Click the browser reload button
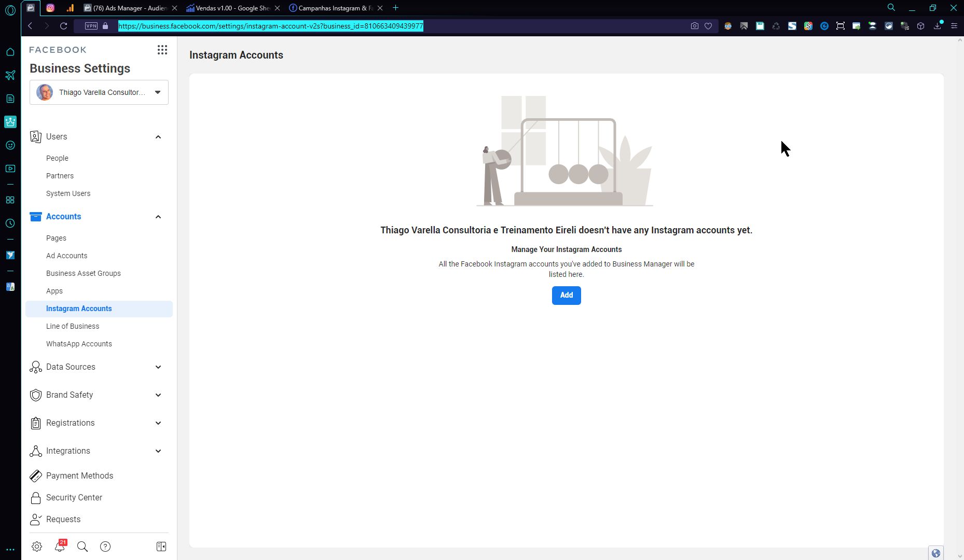 pyautogui.click(x=64, y=26)
